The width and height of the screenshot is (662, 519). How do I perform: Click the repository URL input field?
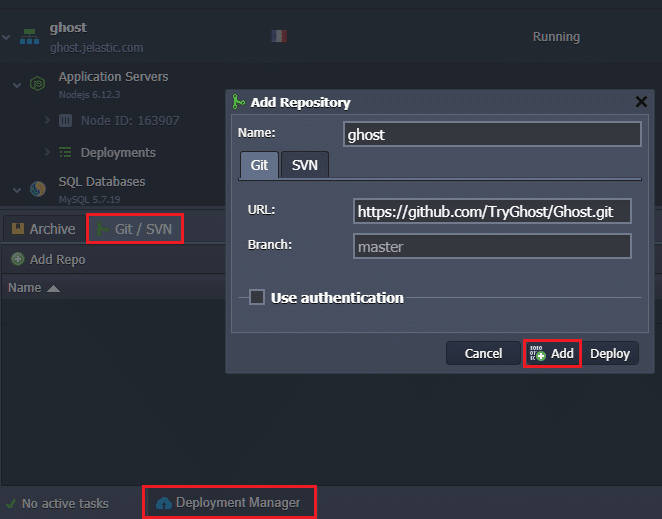click(492, 211)
